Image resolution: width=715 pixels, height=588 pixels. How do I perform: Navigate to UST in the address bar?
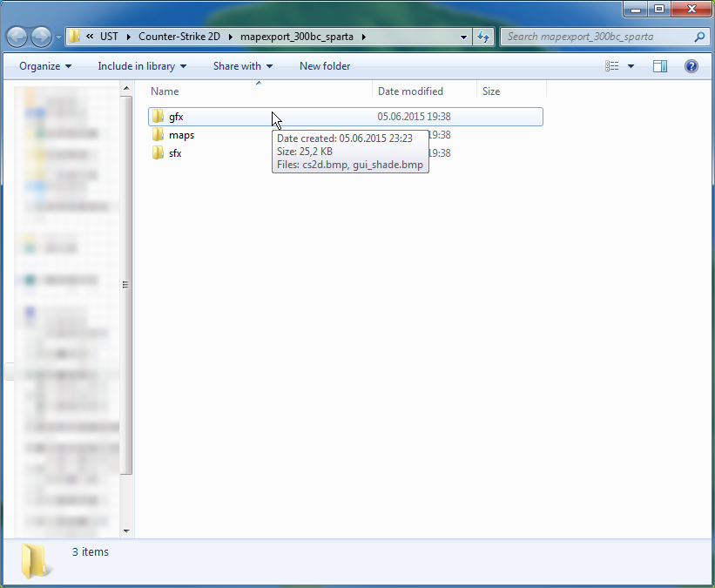[109, 37]
